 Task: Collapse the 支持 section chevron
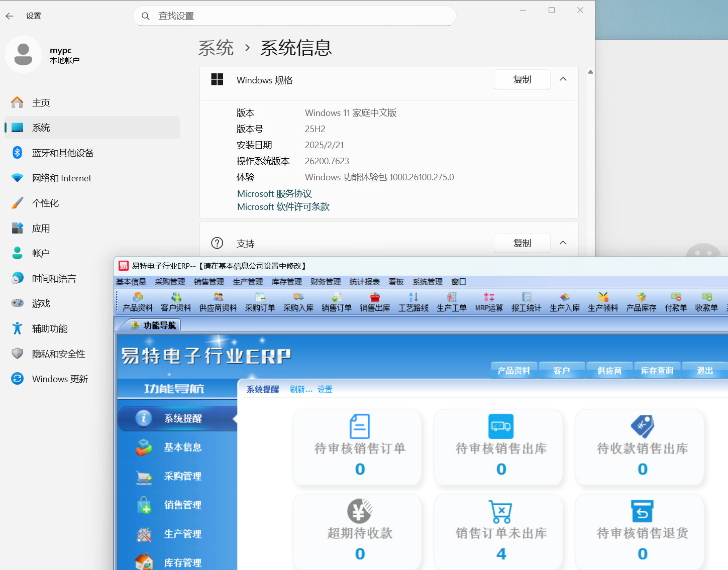[563, 243]
